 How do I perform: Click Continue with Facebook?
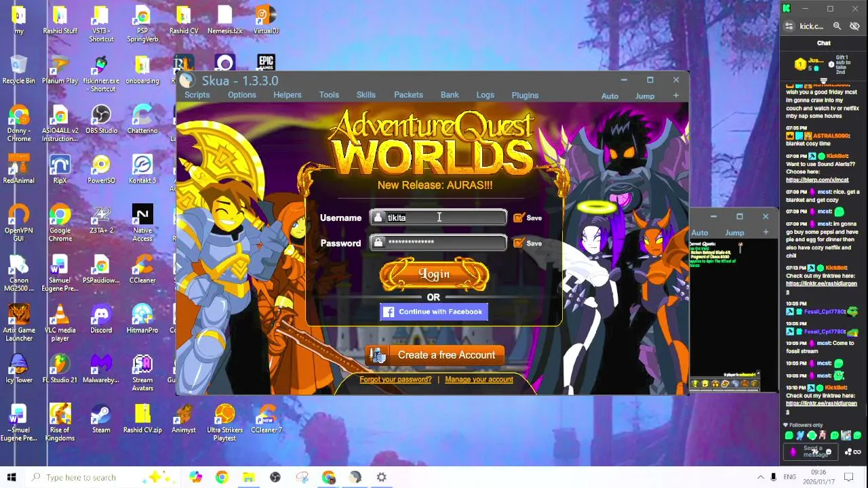click(433, 312)
